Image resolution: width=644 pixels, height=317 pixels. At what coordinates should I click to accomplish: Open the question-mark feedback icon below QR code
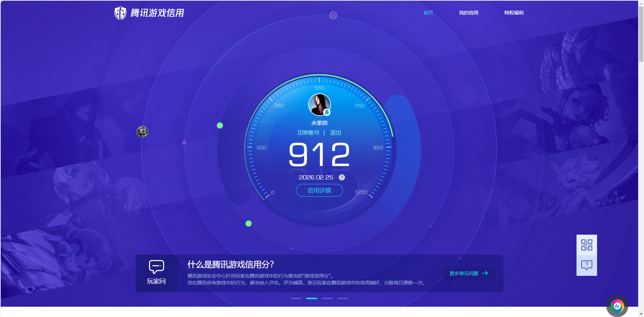(x=586, y=264)
